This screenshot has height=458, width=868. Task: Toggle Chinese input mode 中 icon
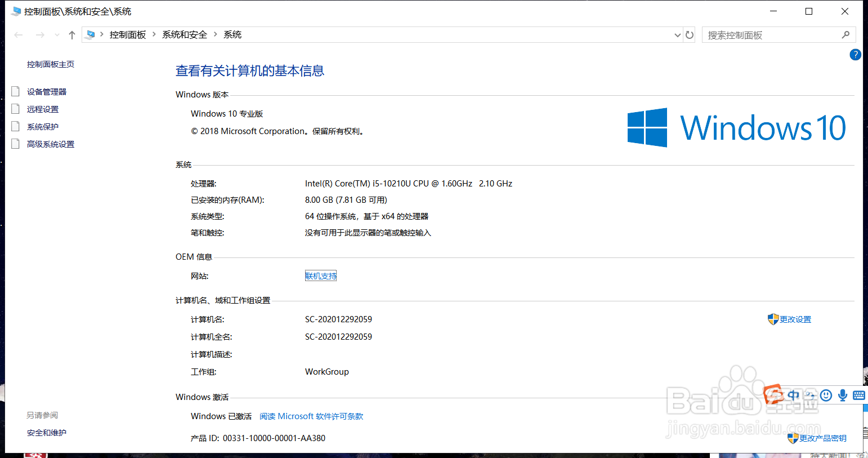pyautogui.click(x=794, y=395)
